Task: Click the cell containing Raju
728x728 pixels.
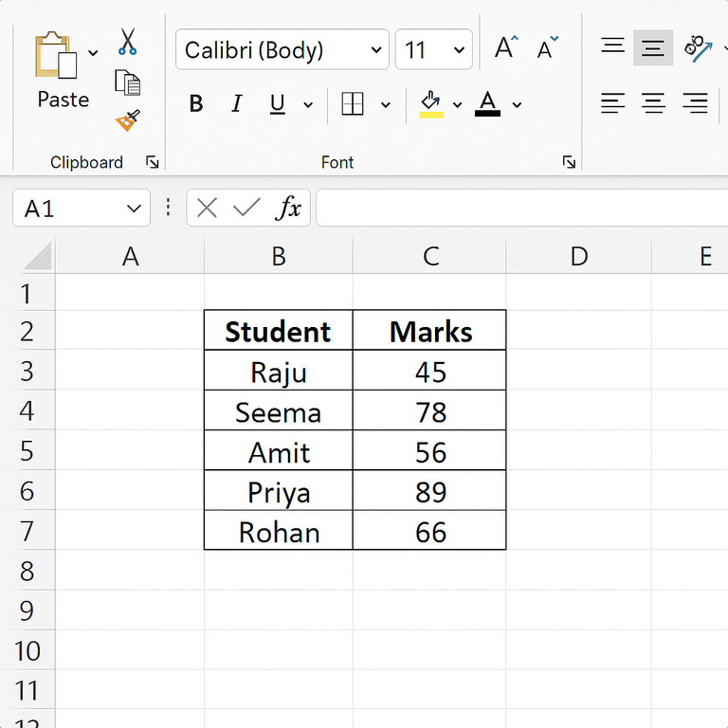Action: pos(279,371)
